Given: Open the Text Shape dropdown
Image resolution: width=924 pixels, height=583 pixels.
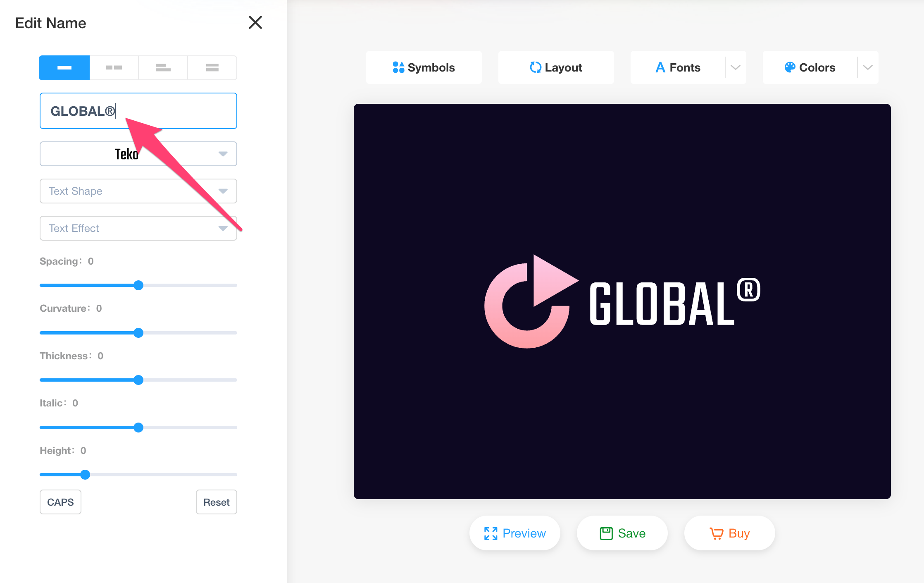Looking at the screenshot, I should (x=139, y=191).
